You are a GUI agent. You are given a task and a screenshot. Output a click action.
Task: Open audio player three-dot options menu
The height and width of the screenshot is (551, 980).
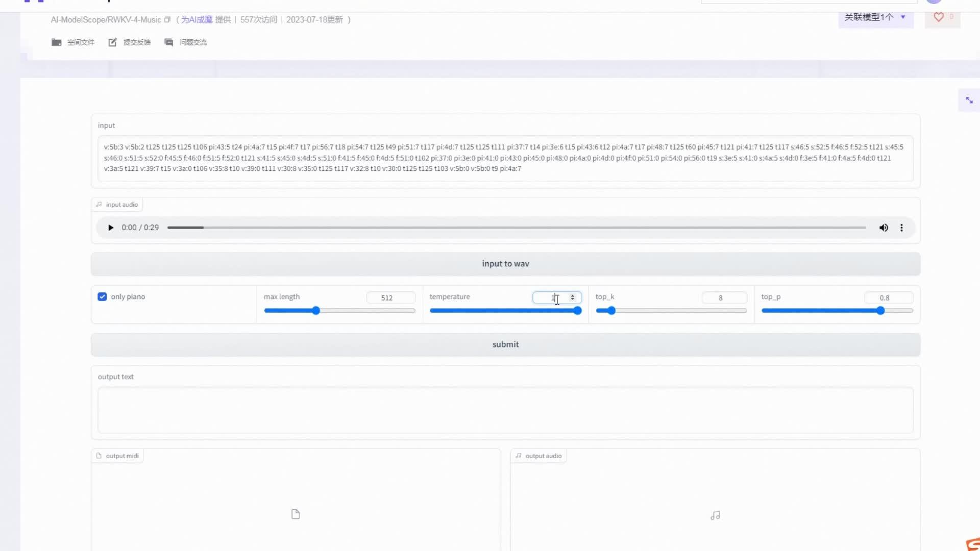click(x=901, y=228)
